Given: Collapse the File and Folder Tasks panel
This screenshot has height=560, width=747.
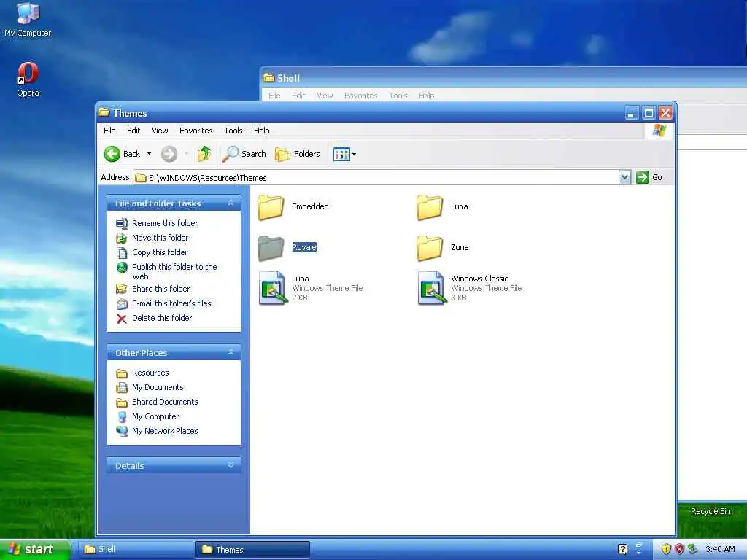Looking at the screenshot, I should (231, 203).
